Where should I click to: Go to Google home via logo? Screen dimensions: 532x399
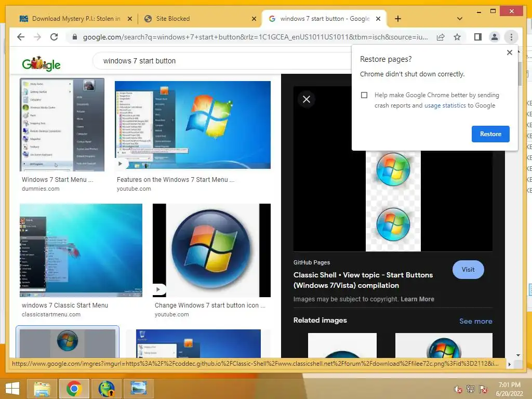click(41, 63)
